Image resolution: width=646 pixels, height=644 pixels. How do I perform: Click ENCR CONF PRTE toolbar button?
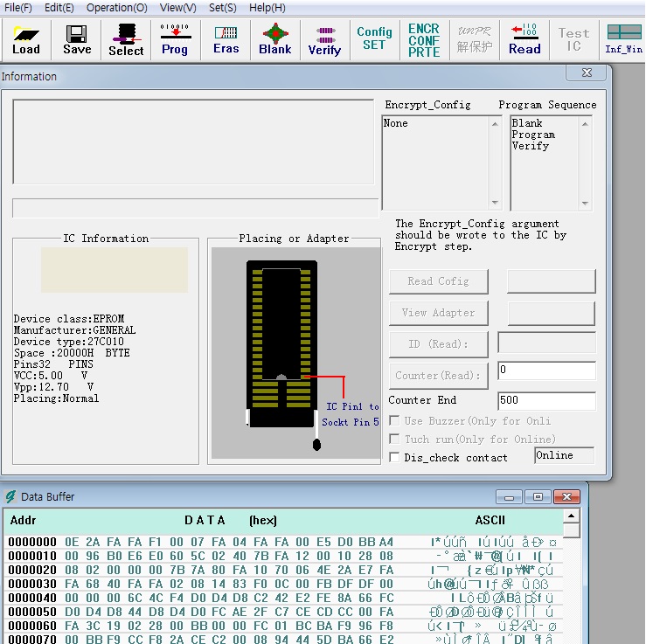[x=424, y=40]
